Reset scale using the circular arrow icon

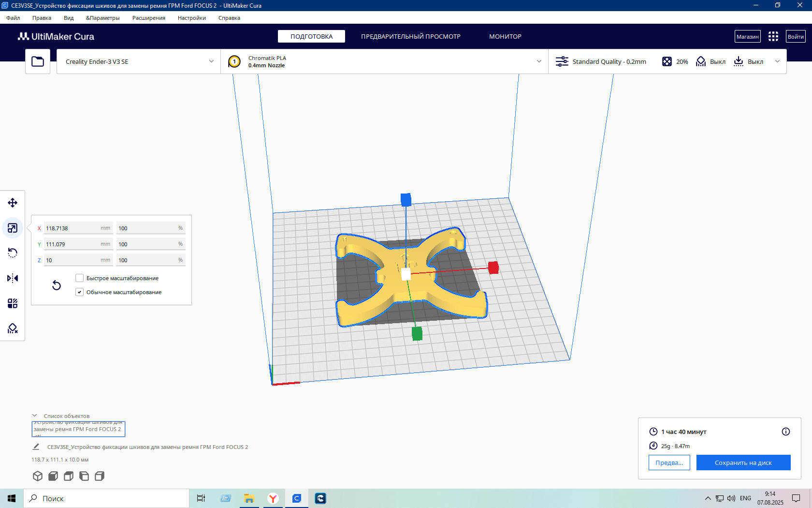coord(57,285)
